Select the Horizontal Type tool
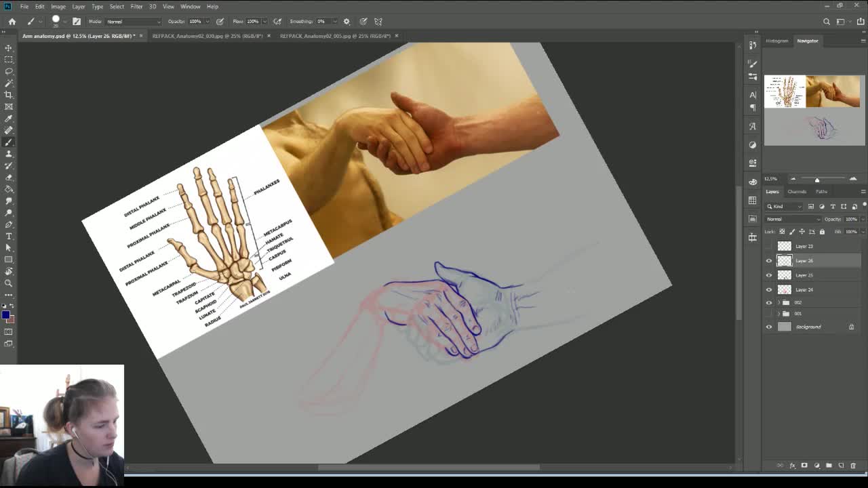868x488 pixels. click(x=9, y=237)
